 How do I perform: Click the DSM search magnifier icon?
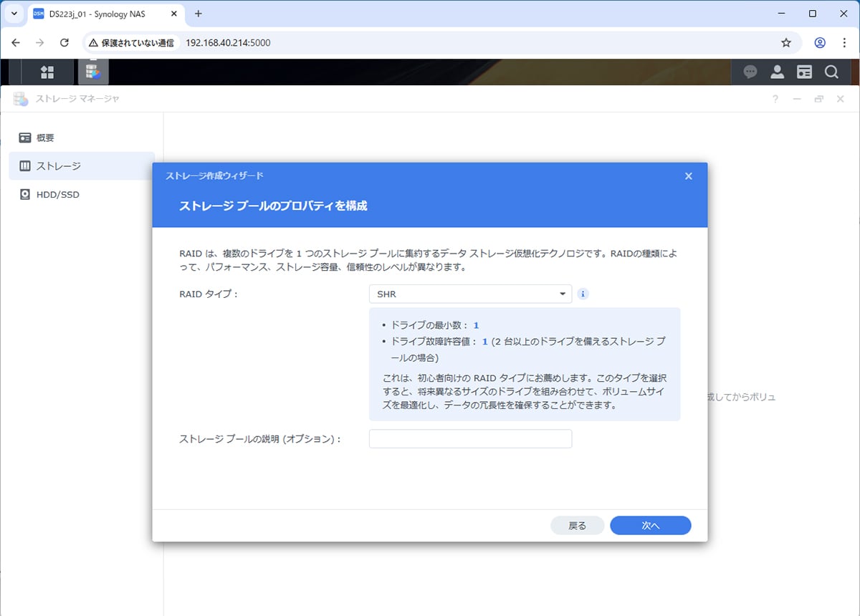831,72
